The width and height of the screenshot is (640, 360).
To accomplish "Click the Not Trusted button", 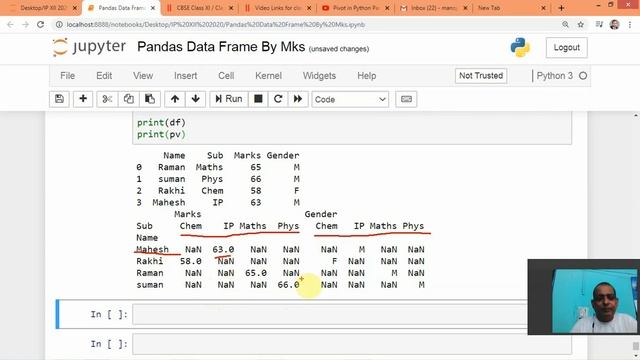I will [481, 76].
